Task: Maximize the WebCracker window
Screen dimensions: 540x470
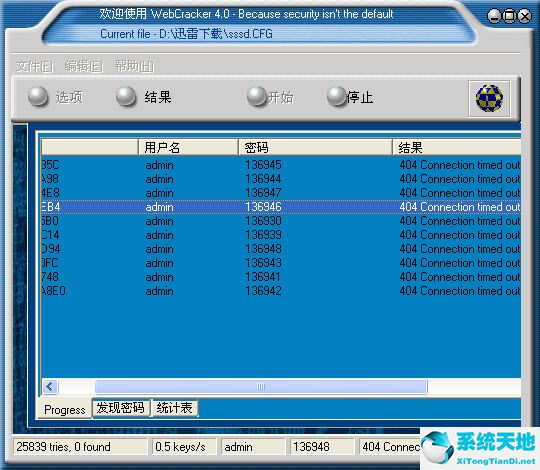Action: (x=510, y=16)
